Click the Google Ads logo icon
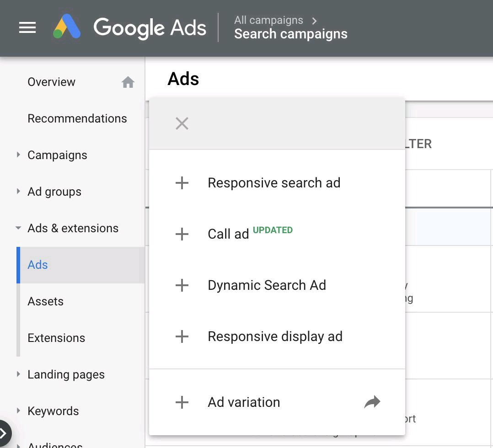The height and width of the screenshot is (448, 493). click(67, 27)
